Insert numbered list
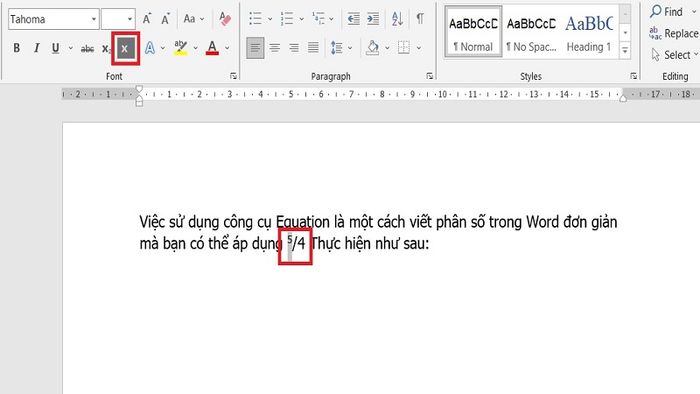The width and height of the screenshot is (700, 394). (x=287, y=19)
